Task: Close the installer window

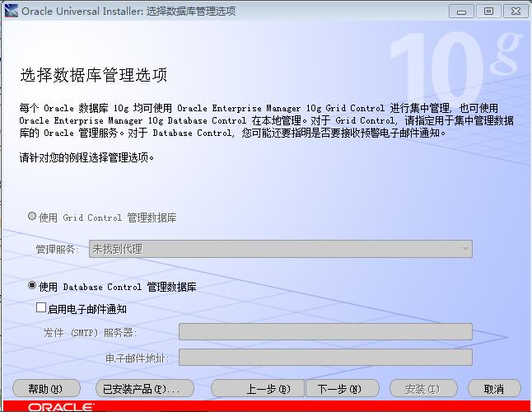Action: 516,12
